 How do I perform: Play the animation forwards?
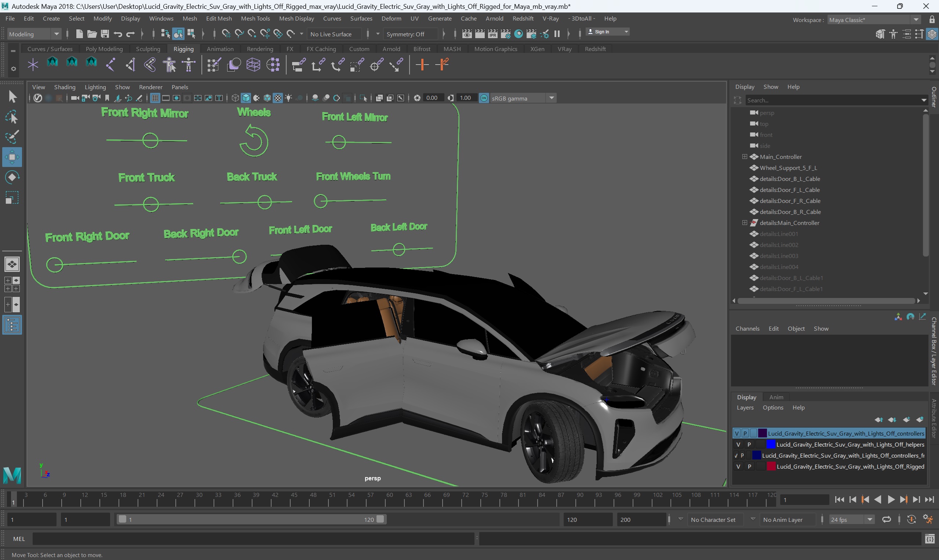(x=891, y=499)
